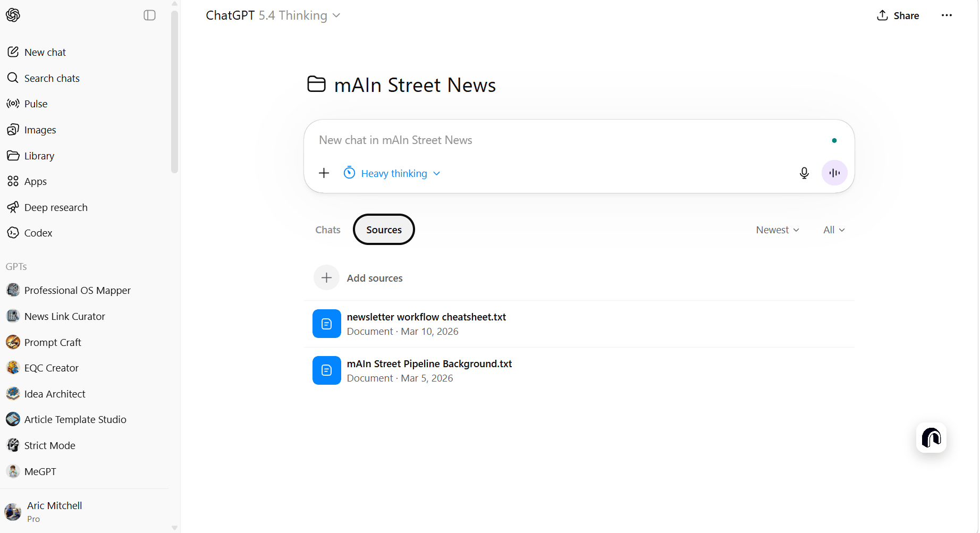The width and height of the screenshot is (980, 533).
Task: Click the New chat message input field
Action: pyautogui.click(x=569, y=140)
